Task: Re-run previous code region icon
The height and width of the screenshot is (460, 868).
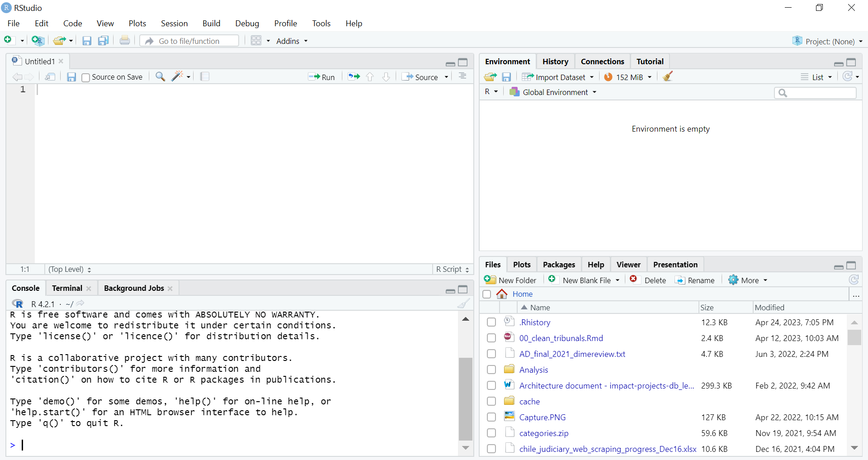Action: 354,77
